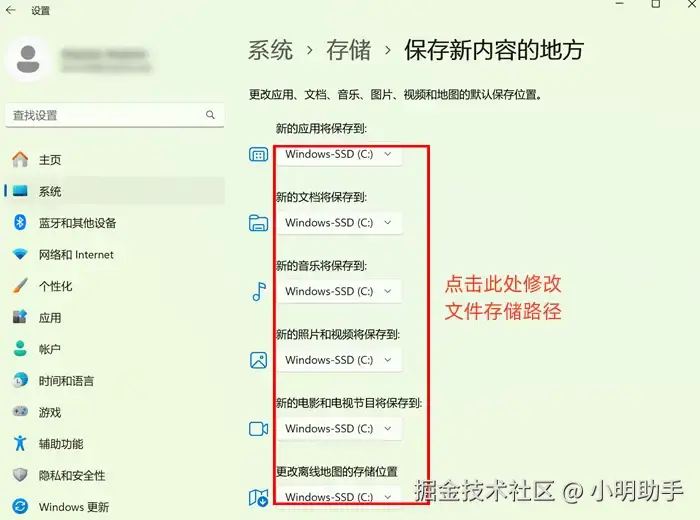
Task: Click the Bluetooth icon
Action: [x=20, y=222]
